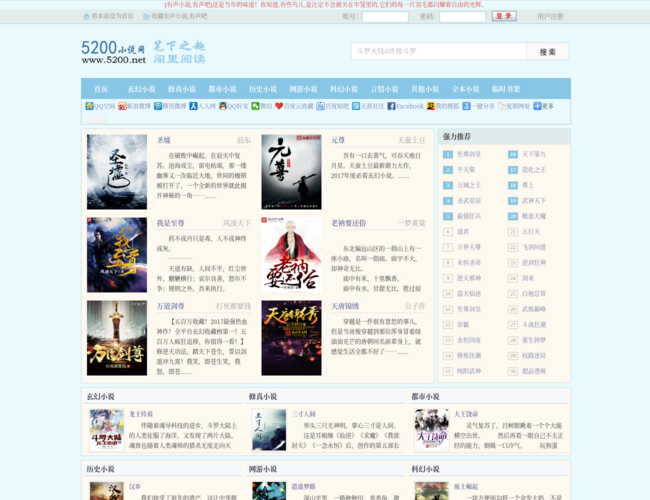Click the 腾讯微博 share icon
The height and width of the screenshot is (500, 650).
pos(158,106)
